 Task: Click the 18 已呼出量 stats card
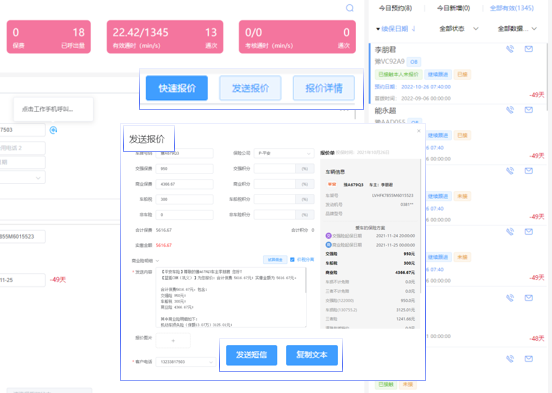click(x=49, y=37)
